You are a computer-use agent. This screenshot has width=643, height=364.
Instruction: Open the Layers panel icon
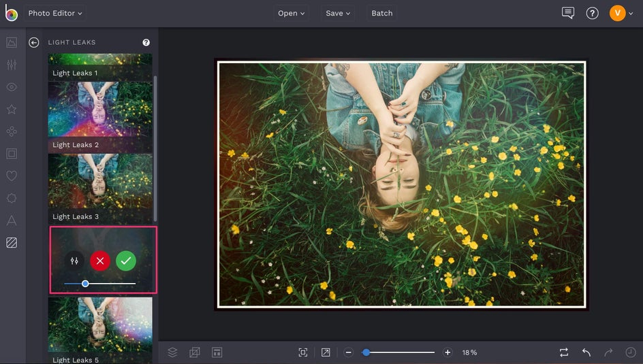[x=172, y=352]
